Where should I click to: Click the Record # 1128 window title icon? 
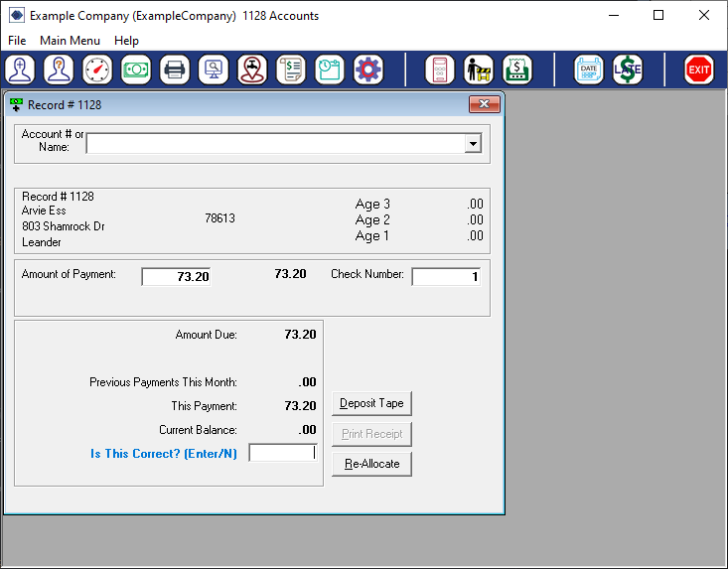point(16,105)
